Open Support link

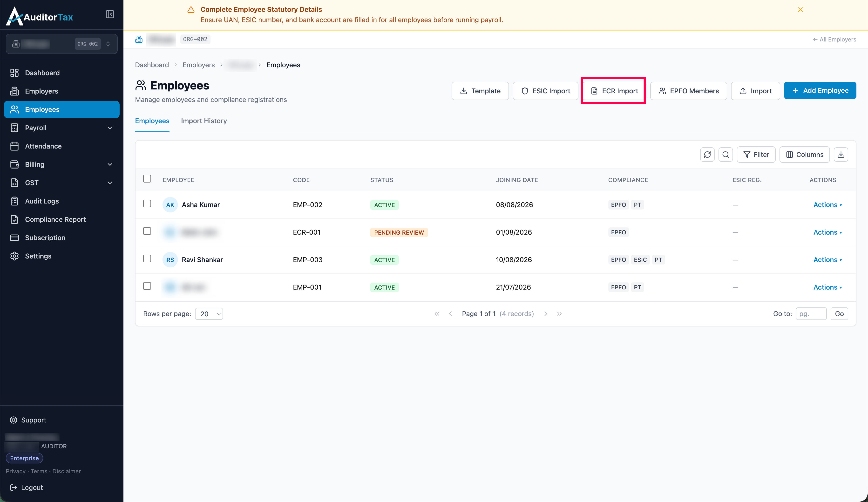[28, 420]
